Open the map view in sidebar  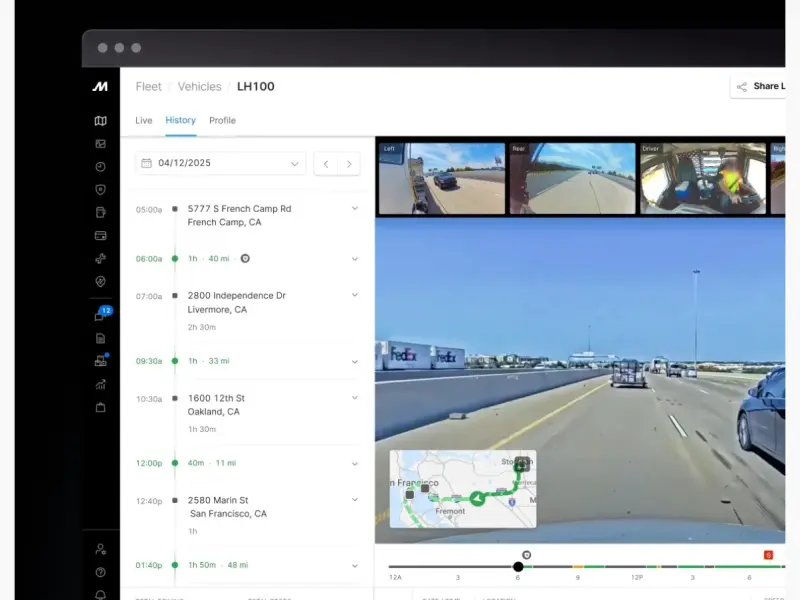(x=100, y=121)
